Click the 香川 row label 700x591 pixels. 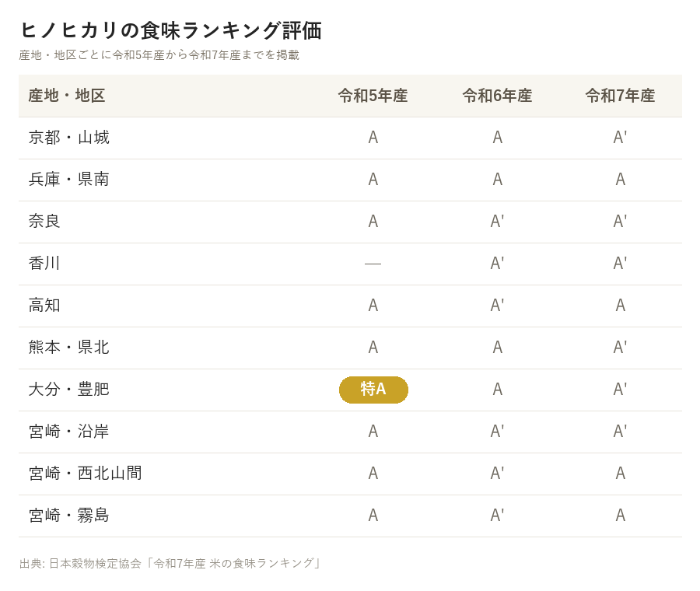tap(44, 264)
